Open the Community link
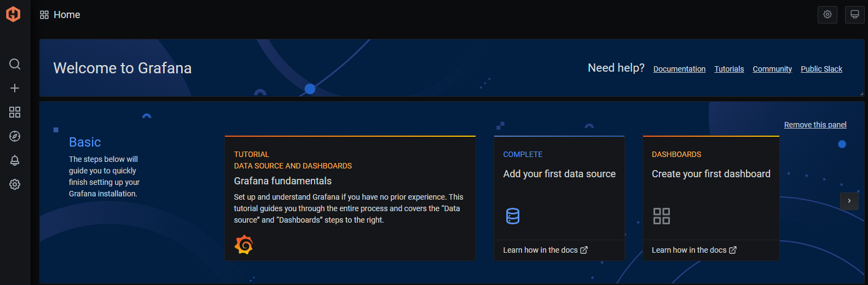868x285 pixels. click(772, 69)
